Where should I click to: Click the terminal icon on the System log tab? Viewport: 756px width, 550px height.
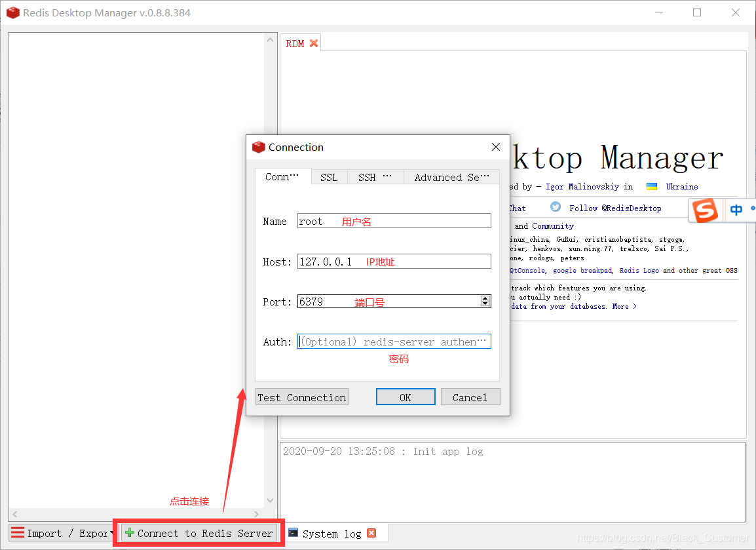pyautogui.click(x=293, y=533)
